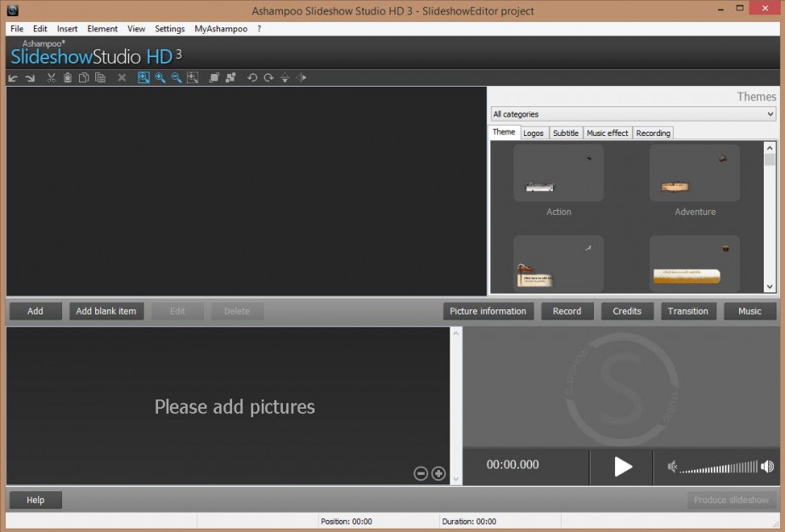Click the timeline scroll down arrow
Image resolution: width=785 pixels, height=532 pixels.
point(455,479)
